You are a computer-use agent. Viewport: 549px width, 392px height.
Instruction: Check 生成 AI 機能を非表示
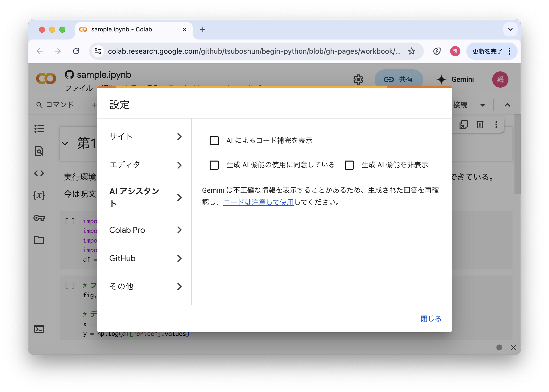tap(349, 165)
